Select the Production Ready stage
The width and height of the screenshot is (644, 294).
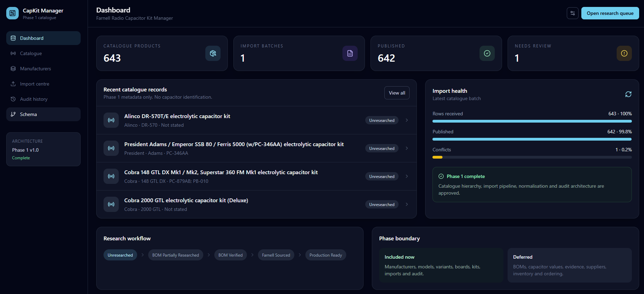tap(326, 255)
